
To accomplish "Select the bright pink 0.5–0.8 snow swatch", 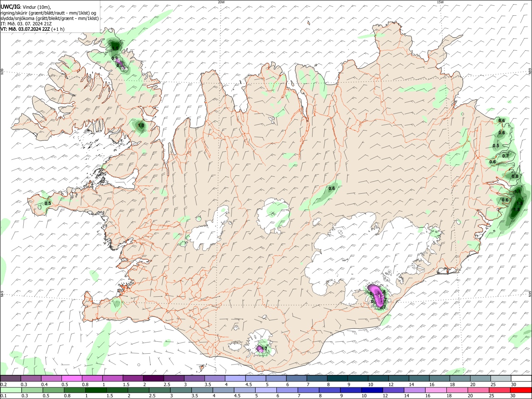I will click(71, 378).
